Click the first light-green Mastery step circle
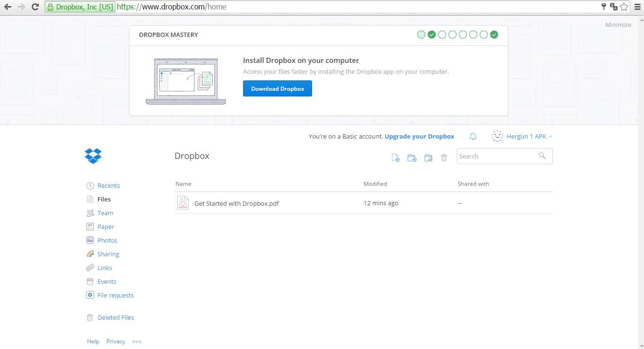644x349 pixels. coord(421,35)
